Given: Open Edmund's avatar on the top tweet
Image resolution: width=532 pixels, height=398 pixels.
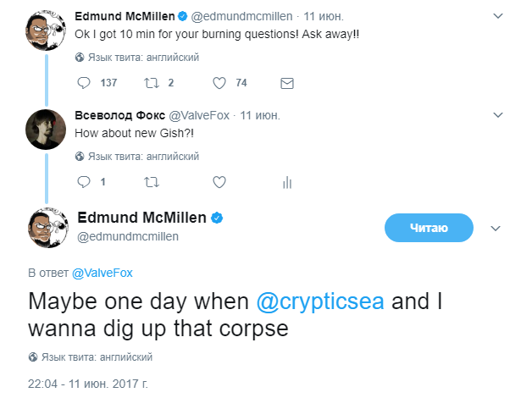Looking at the screenshot, I should 46,30.
